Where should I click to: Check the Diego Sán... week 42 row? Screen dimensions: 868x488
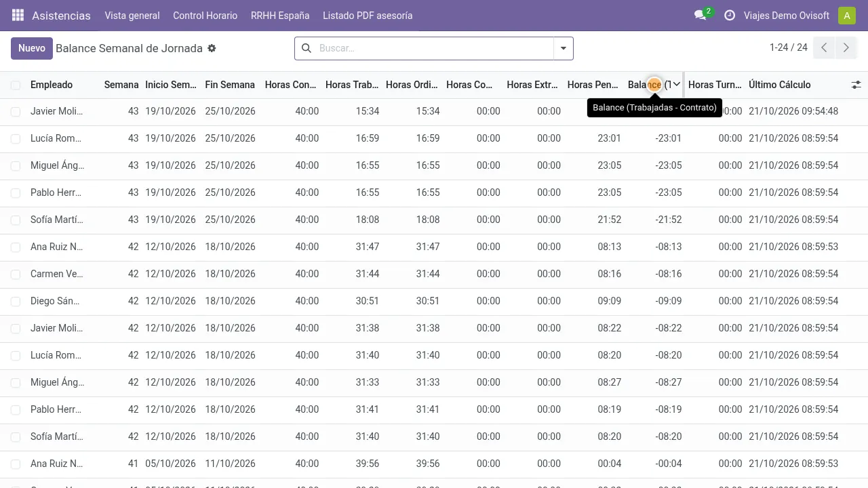tap(16, 301)
